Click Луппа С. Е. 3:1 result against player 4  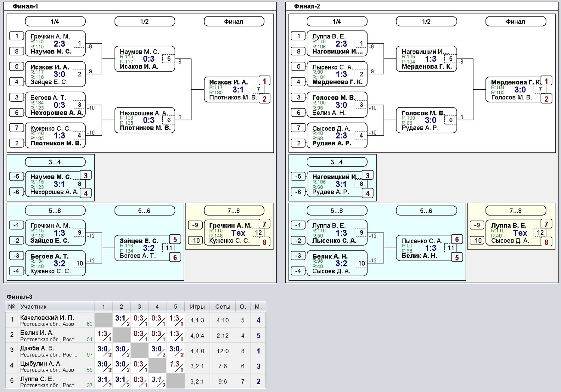pyautogui.click(x=157, y=381)
